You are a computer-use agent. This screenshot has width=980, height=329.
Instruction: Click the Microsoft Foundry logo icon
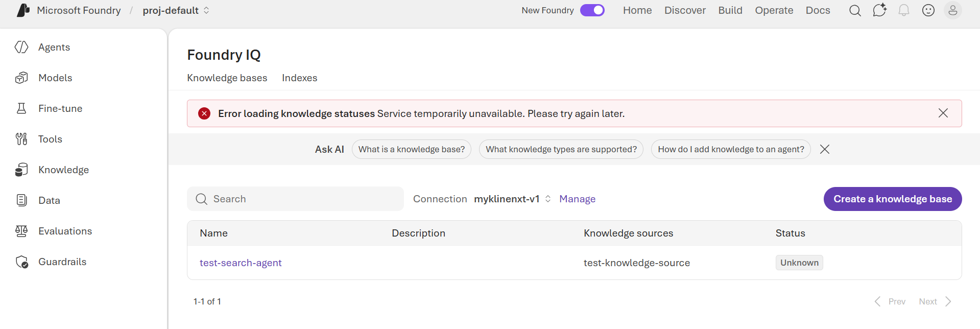[23, 10]
